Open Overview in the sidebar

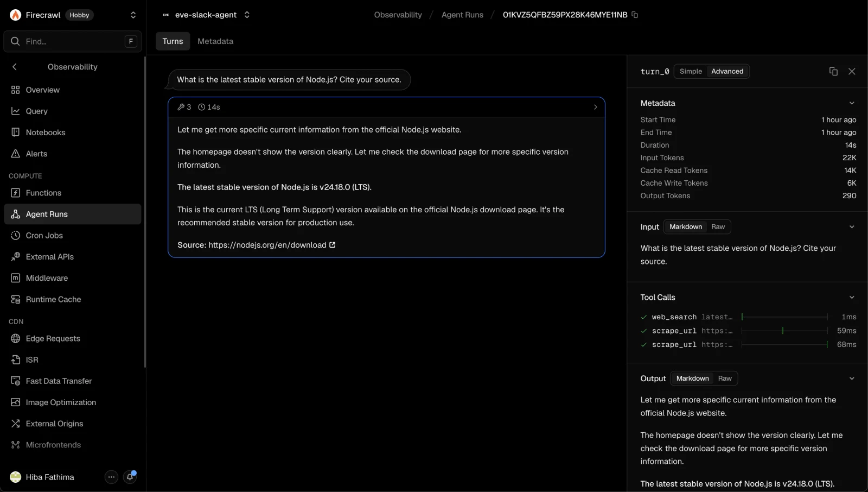[x=73, y=90]
